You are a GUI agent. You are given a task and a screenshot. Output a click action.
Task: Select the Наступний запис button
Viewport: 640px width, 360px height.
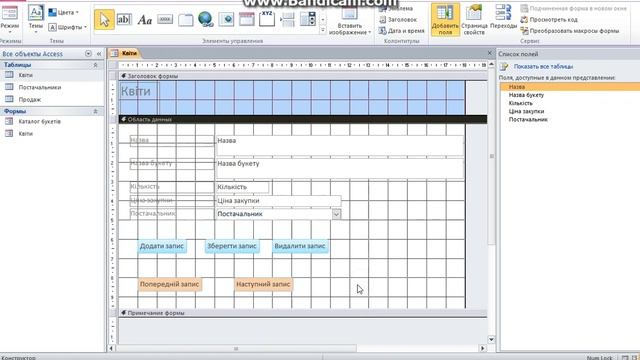click(263, 284)
